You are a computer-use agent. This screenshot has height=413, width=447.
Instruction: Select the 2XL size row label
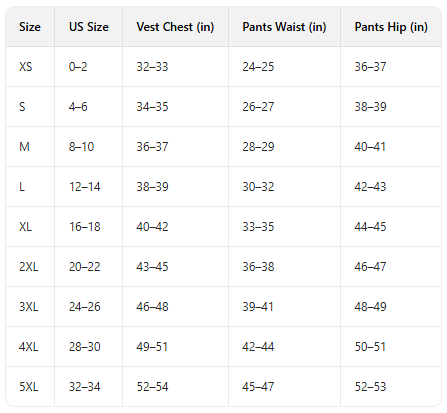tap(29, 267)
